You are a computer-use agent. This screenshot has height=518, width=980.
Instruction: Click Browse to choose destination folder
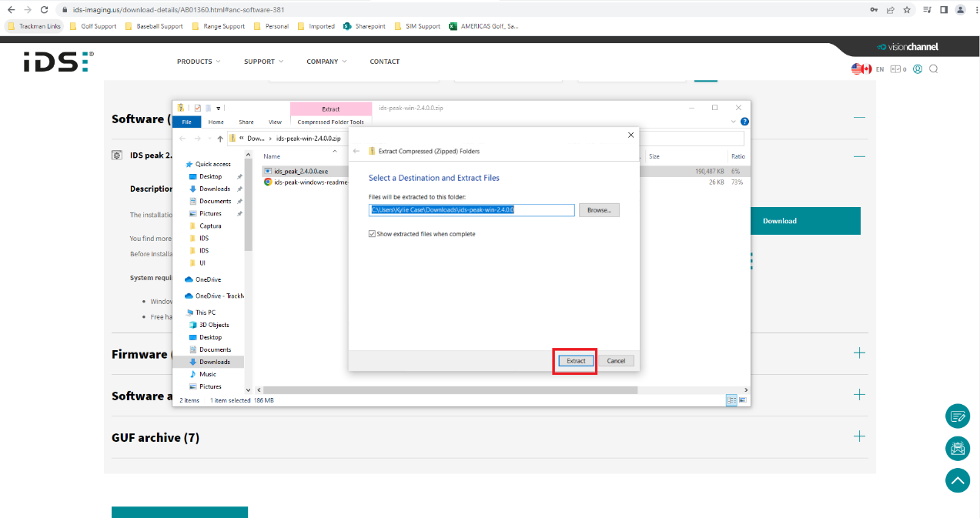599,210
